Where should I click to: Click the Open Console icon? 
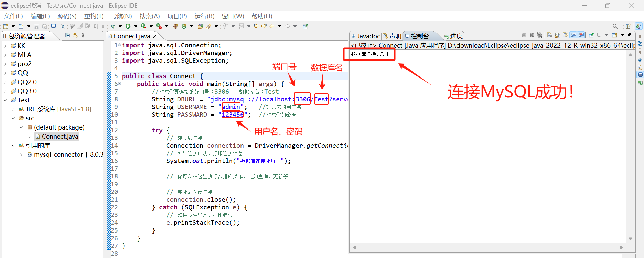point(614,35)
